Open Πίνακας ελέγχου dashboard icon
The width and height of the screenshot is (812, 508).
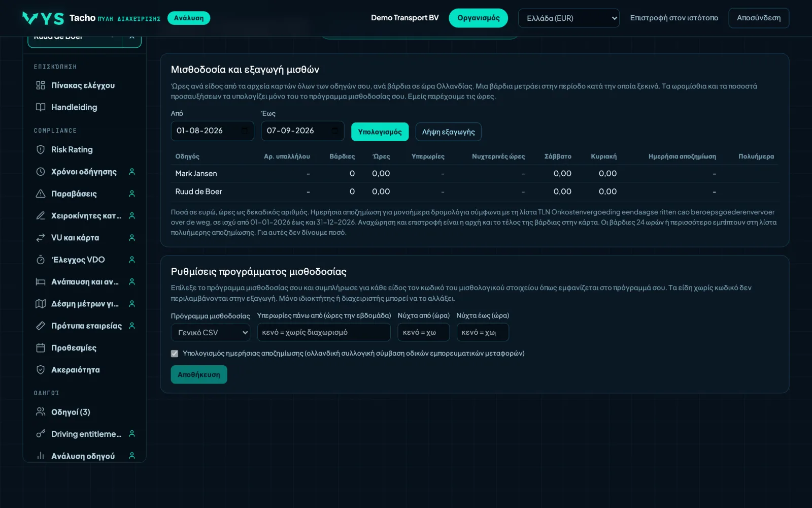pos(41,85)
